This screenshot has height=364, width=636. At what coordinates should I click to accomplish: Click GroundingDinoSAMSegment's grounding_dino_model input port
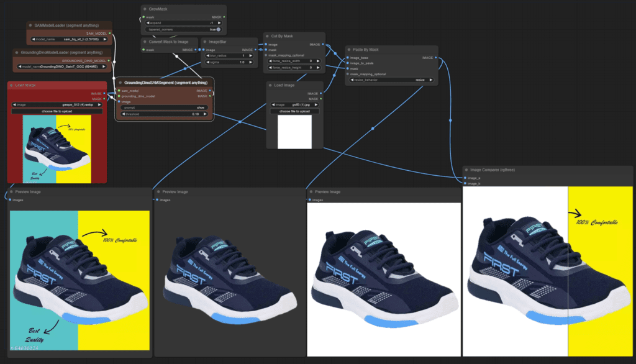(x=119, y=96)
